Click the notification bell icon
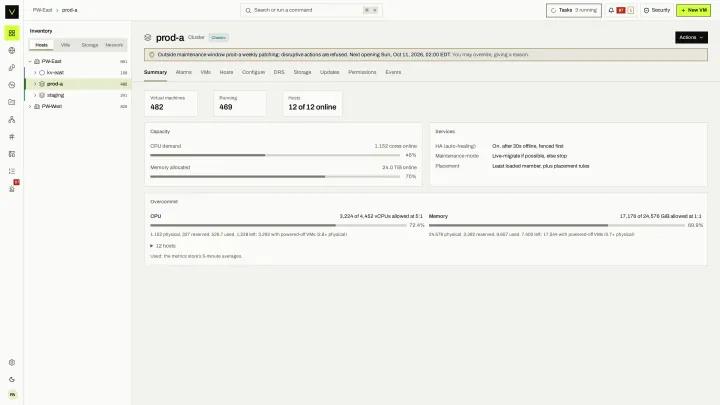This screenshot has width=720, height=405. (611, 10)
